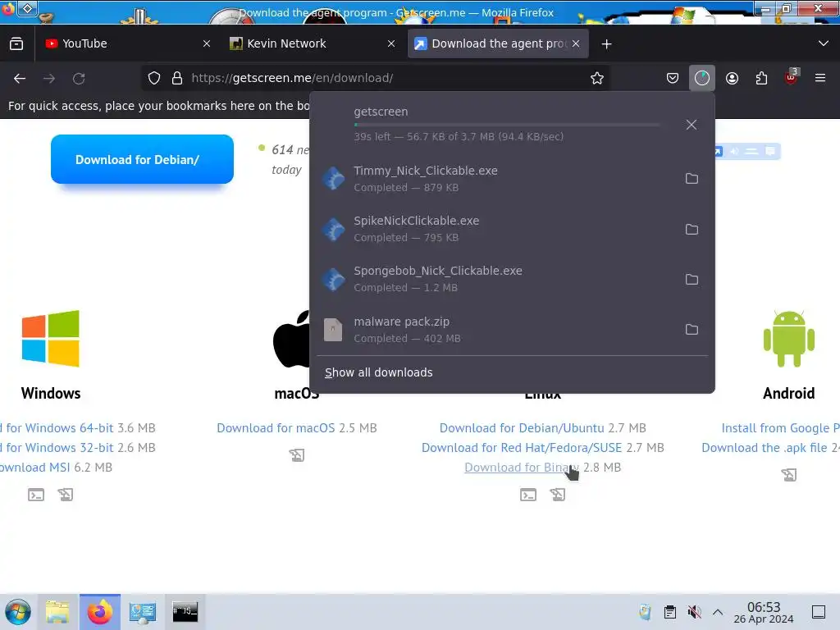Go forward one page
Image resolution: width=840 pixels, height=630 pixels.
click(x=49, y=79)
